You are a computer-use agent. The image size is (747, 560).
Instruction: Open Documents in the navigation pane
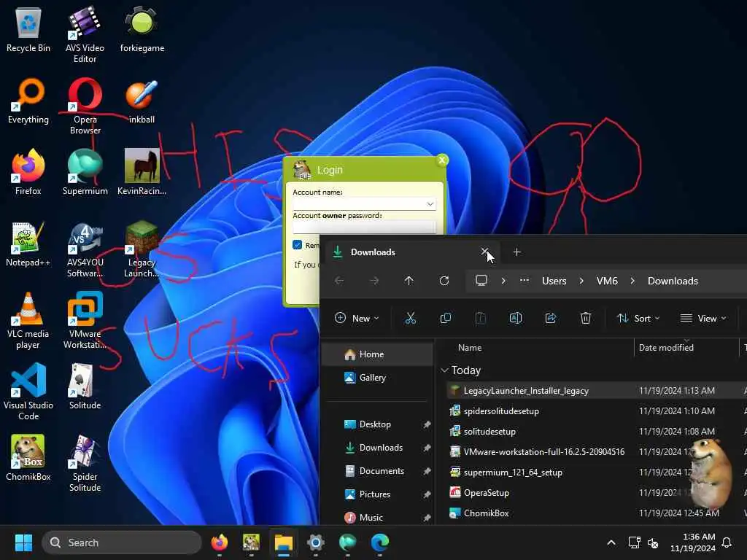pos(378,471)
